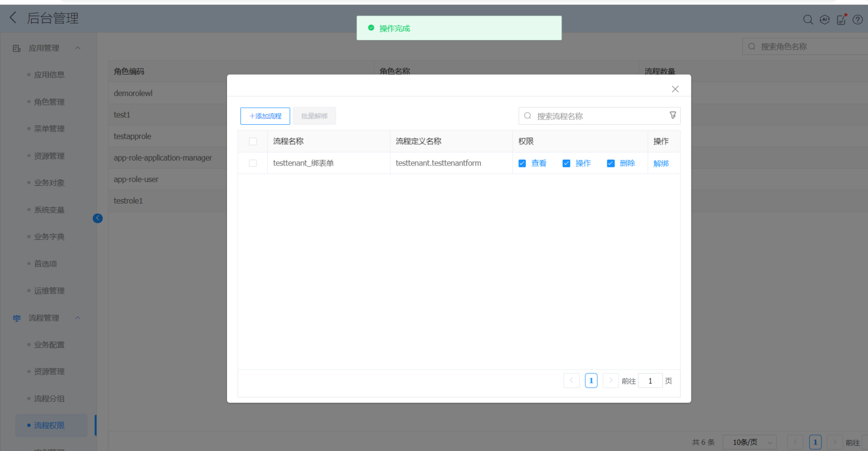Click the help question mark icon
The width and height of the screenshot is (868, 451).
(857, 20)
